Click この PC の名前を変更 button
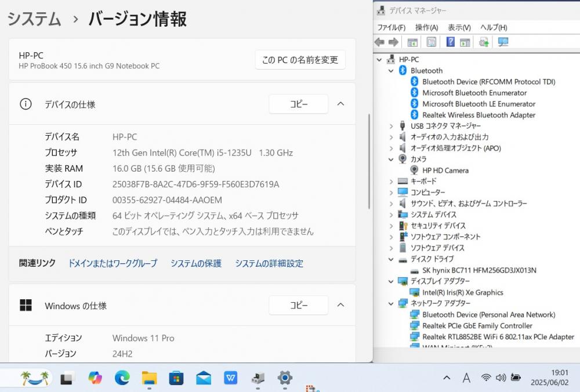 click(300, 60)
